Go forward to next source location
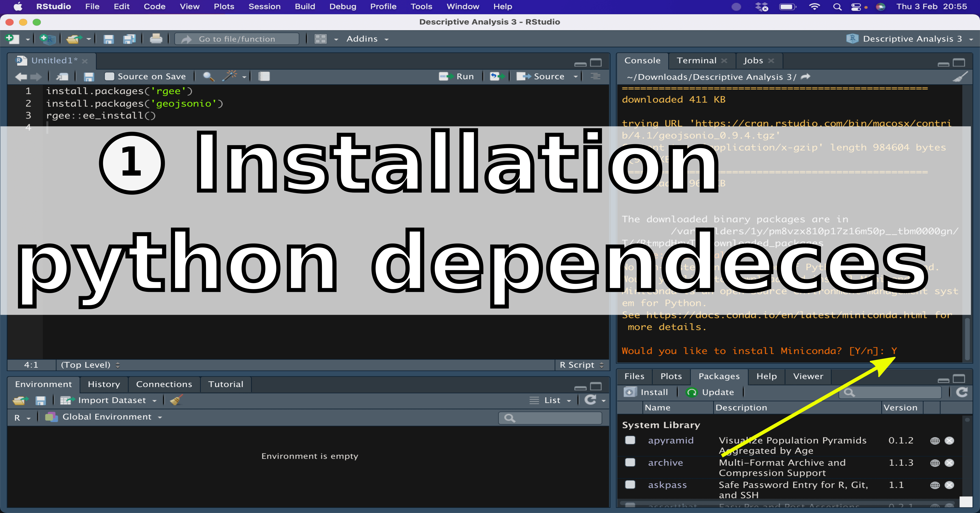Viewport: 980px width, 513px height. coord(36,77)
